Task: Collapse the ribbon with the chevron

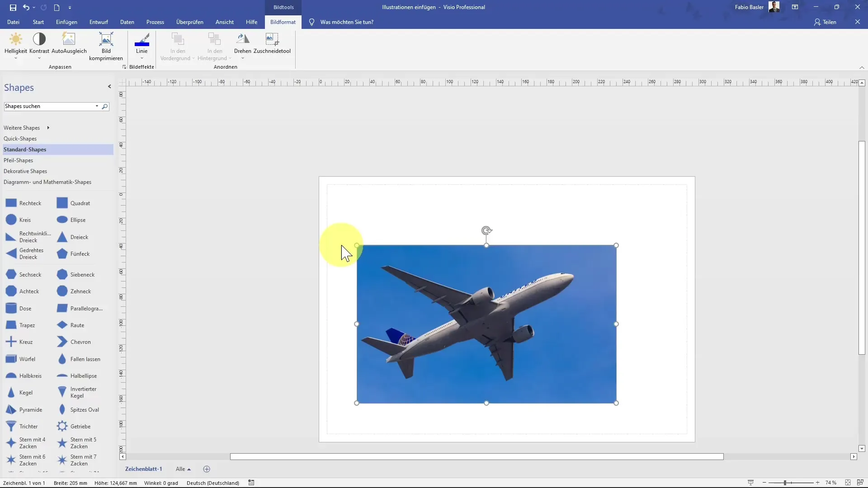Action: (x=862, y=67)
